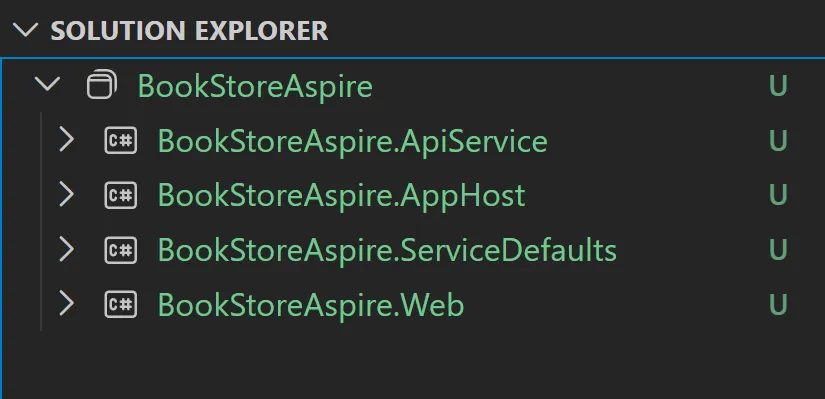The height and width of the screenshot is (399, 825).
Task: Click the U badge on the AppHost row
Action: (778, 195)
